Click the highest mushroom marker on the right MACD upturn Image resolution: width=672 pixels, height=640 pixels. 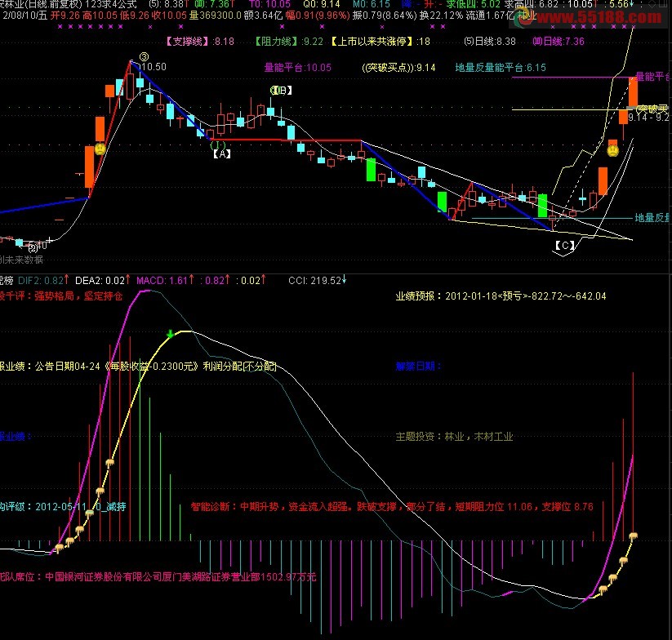coord(633,536)
